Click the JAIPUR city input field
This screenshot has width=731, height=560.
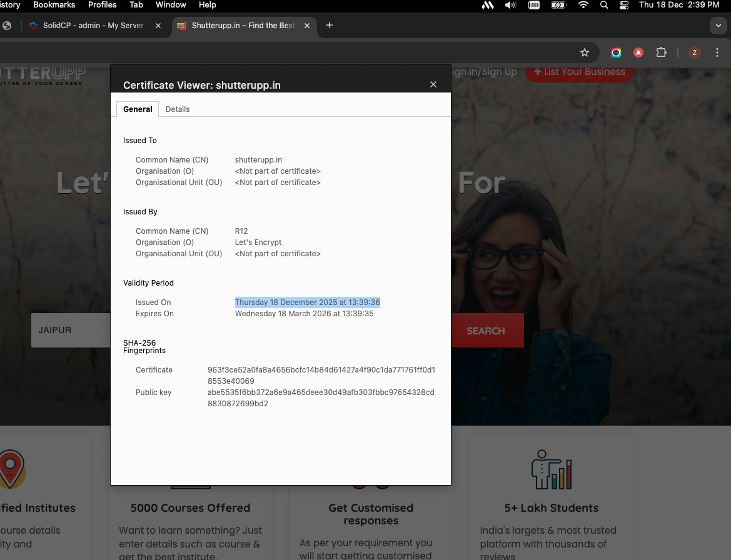click(71, 330)
